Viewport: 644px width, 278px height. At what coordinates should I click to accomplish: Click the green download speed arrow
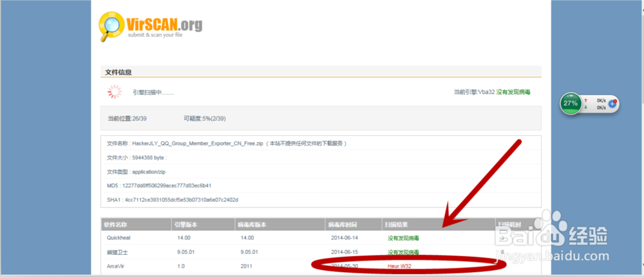coord(585,107)
